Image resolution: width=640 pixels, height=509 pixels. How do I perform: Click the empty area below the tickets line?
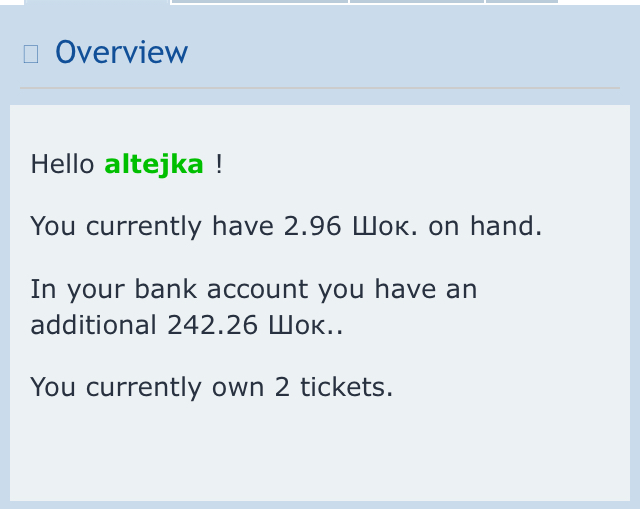(x=320, y=450)
